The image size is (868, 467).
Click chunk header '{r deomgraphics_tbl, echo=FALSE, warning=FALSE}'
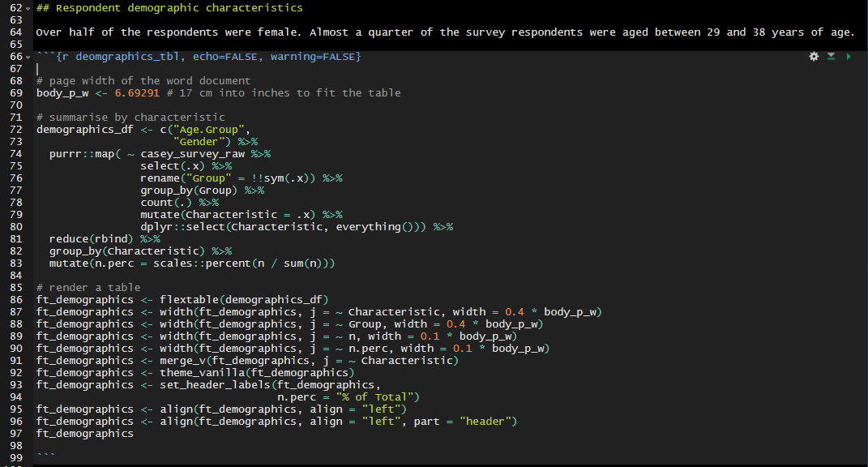click(209, 57)
